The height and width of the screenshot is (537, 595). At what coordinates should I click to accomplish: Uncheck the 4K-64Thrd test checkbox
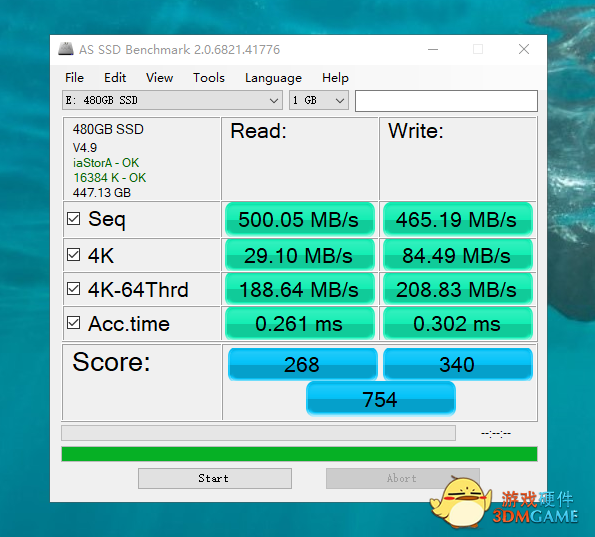(x=73, y=289)
